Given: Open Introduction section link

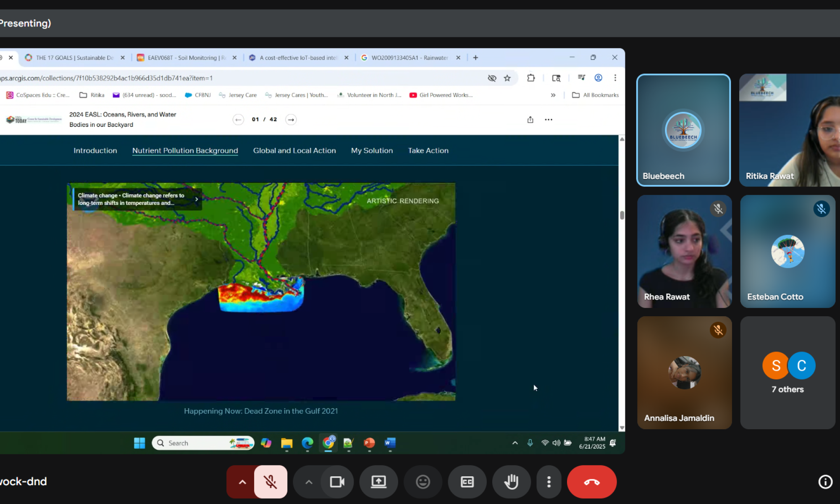Looking at the screenshot, I should [95, 150].
